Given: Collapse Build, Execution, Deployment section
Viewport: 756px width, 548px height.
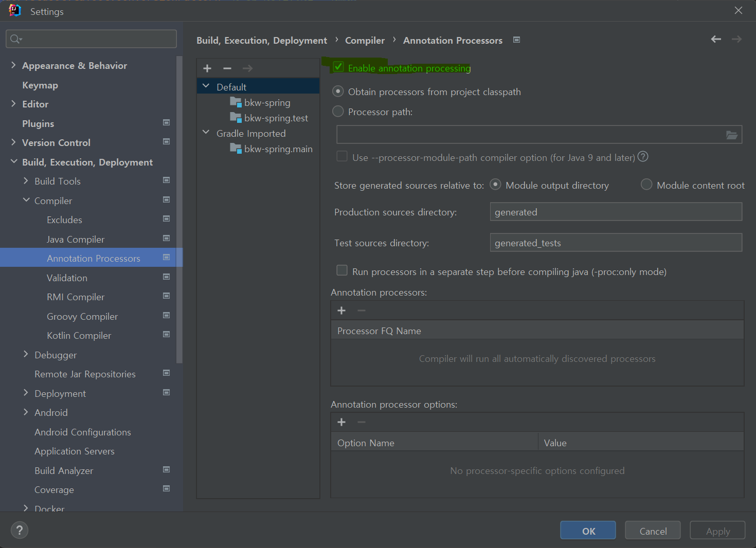Looking at the screenshot, I should tap(13, 161).
